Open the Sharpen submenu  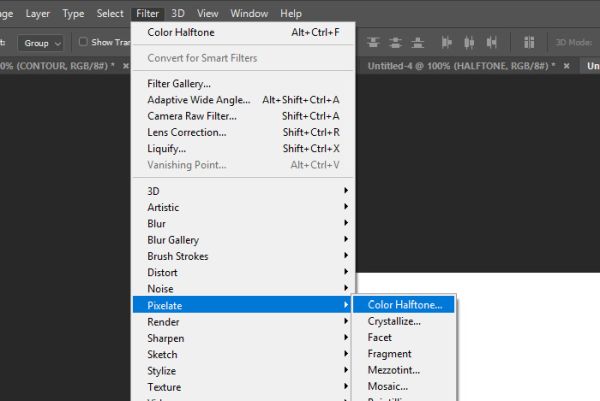pos(243,338)
